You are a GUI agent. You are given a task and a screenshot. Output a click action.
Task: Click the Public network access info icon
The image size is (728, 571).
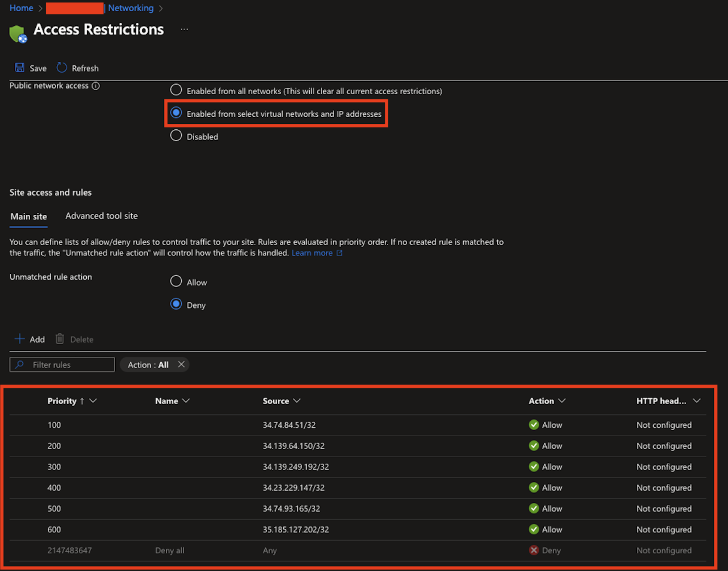[x=96, y=85]
